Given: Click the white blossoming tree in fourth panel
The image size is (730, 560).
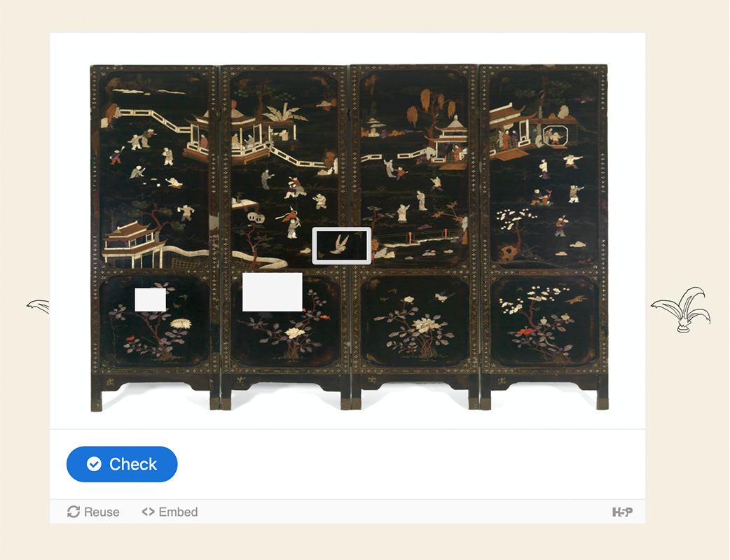Looking at the screenshot, I should pyautogui.click(x=511, y=220).
